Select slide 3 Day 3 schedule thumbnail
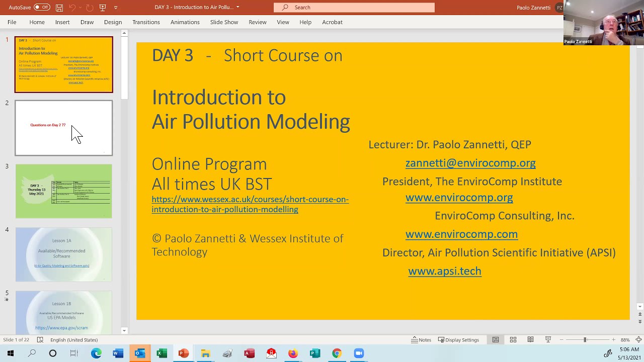This screenshot has height=362, width=644. point(64,191)
